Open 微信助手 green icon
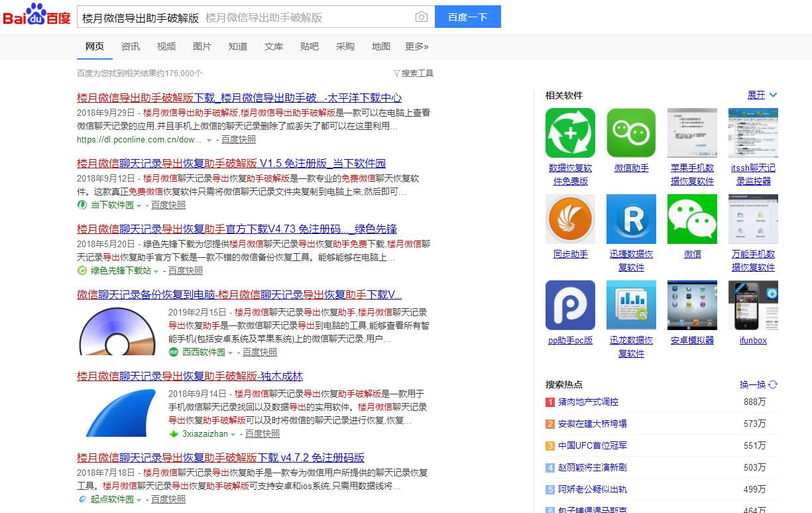This screenshot has width=812, height=513. (x=631, y=133)
